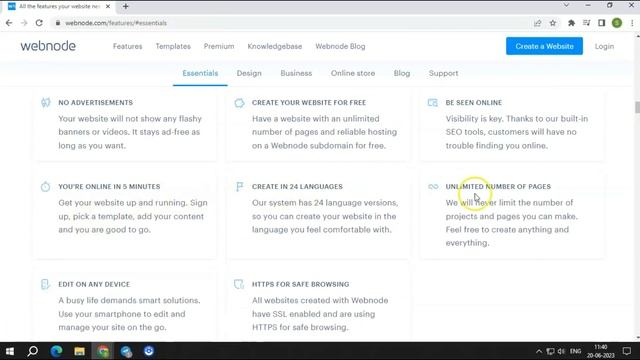Open the media control icon in toolbar

[587, 23]
